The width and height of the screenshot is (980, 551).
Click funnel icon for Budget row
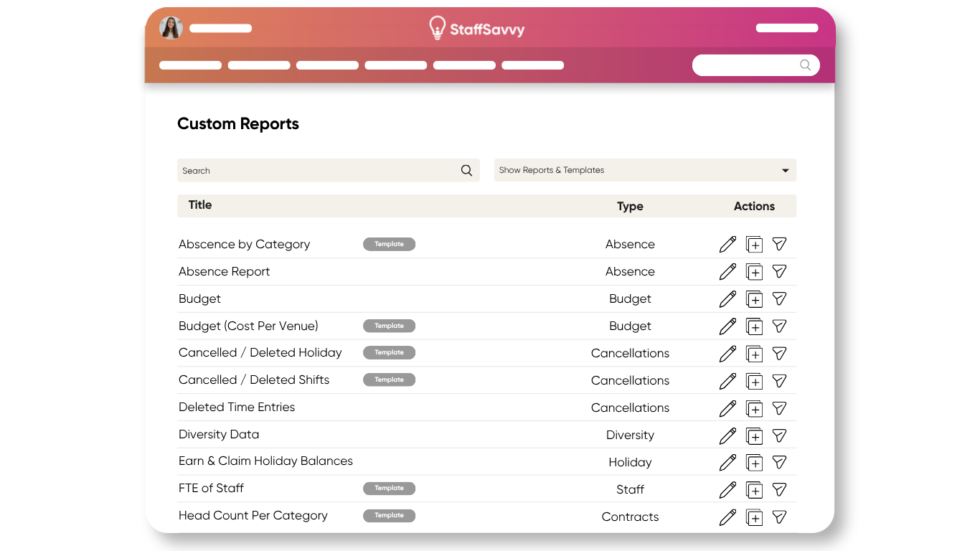click(780, 299)
